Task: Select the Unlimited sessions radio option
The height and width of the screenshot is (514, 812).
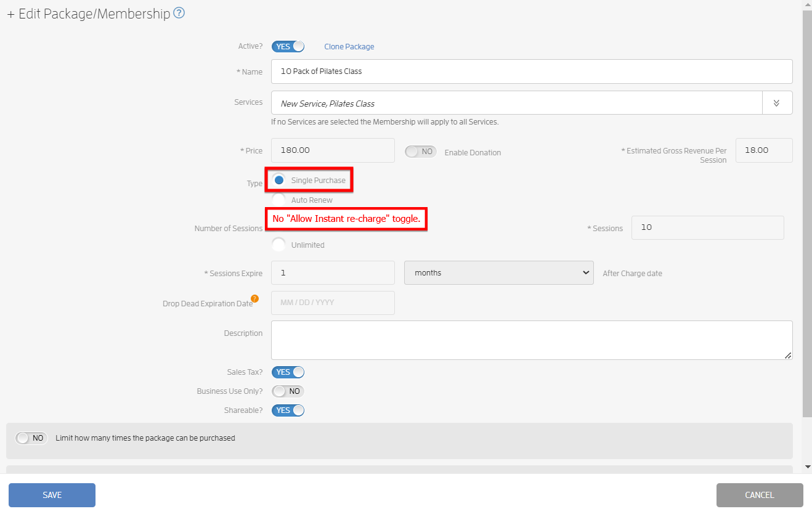Action: [279, 245]
